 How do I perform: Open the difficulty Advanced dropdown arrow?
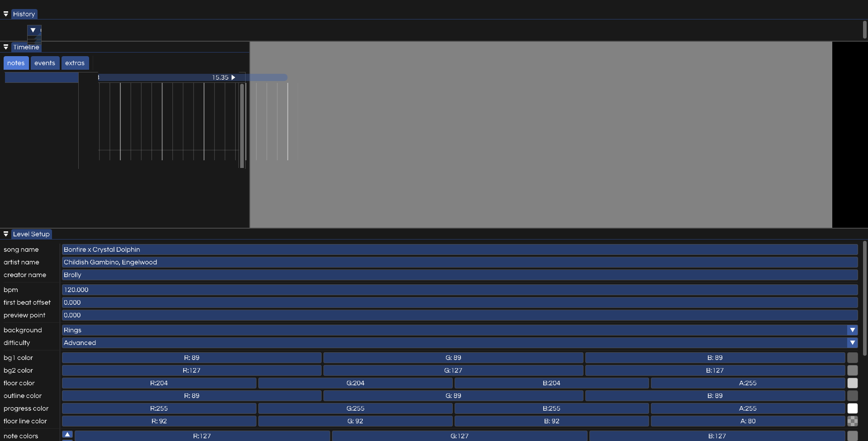[x=852, y=343]
